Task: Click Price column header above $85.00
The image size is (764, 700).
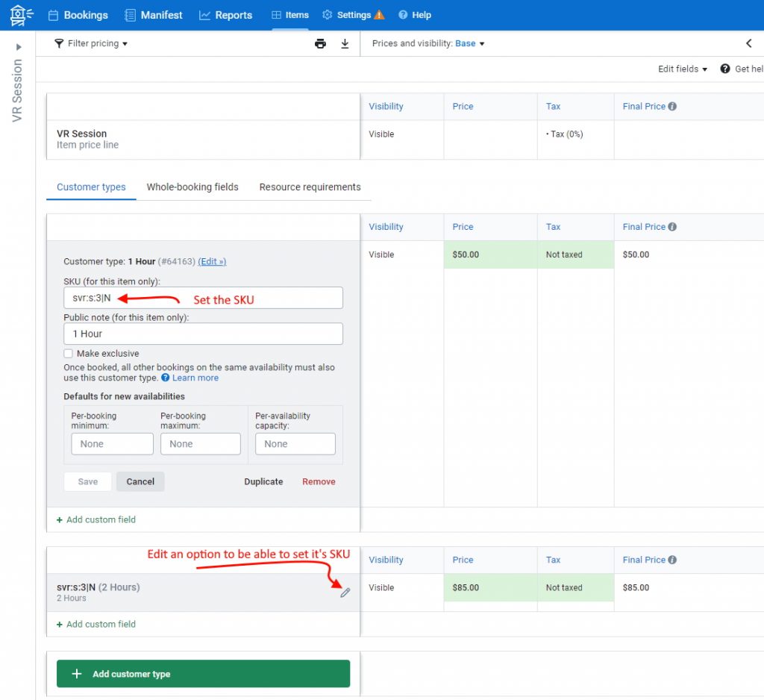Action: pyautogui.click(x=463, y=560)
